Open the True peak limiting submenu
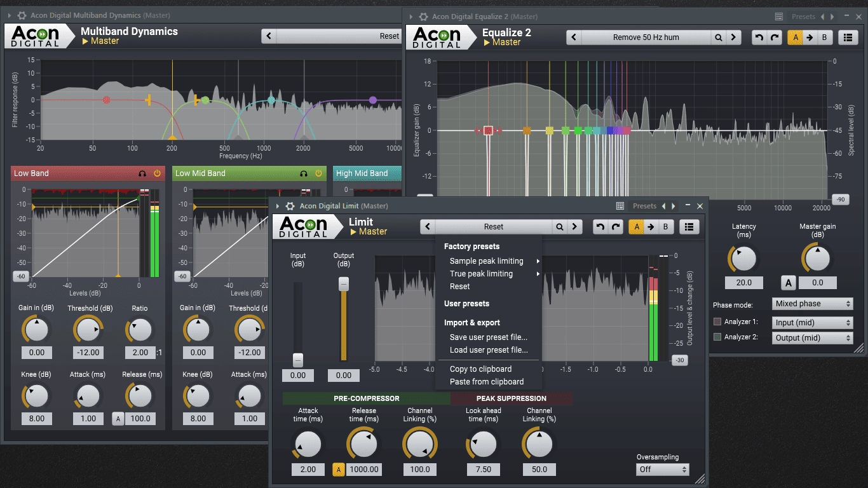The width and height of the screenshot is (868, 488). click(490, 274)
